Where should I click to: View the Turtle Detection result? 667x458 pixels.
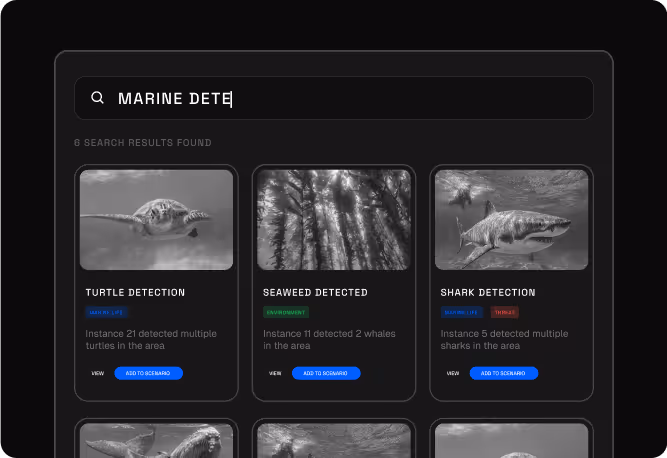click(x=98, y=373)
